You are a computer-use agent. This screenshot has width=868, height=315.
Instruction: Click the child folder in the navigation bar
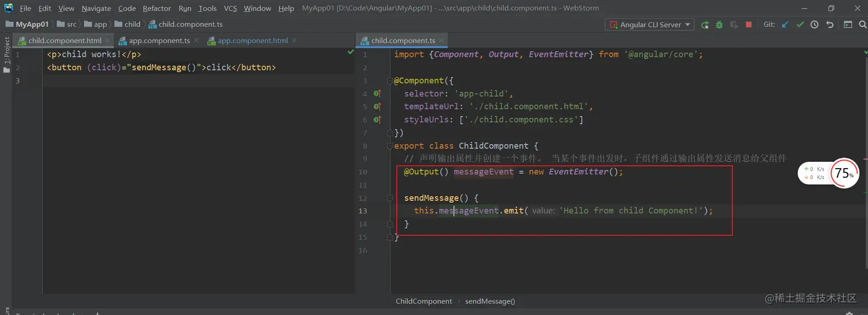(x=127, y=25)
